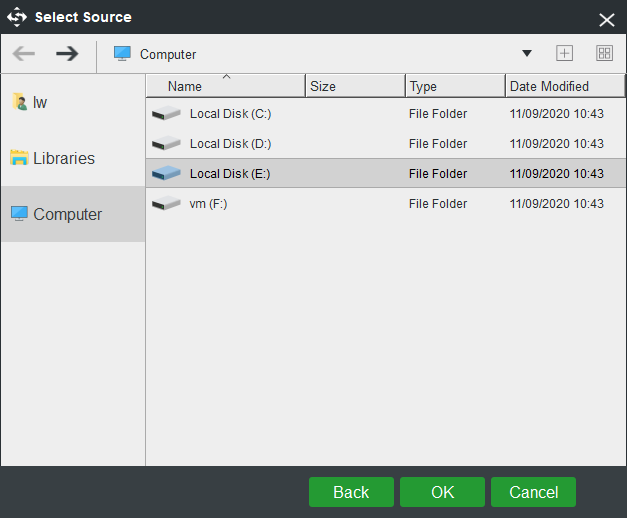The height and width of the screenshot is (518, 627).
Task: Go back with the left arrow
Action: (x=24, y=54)
